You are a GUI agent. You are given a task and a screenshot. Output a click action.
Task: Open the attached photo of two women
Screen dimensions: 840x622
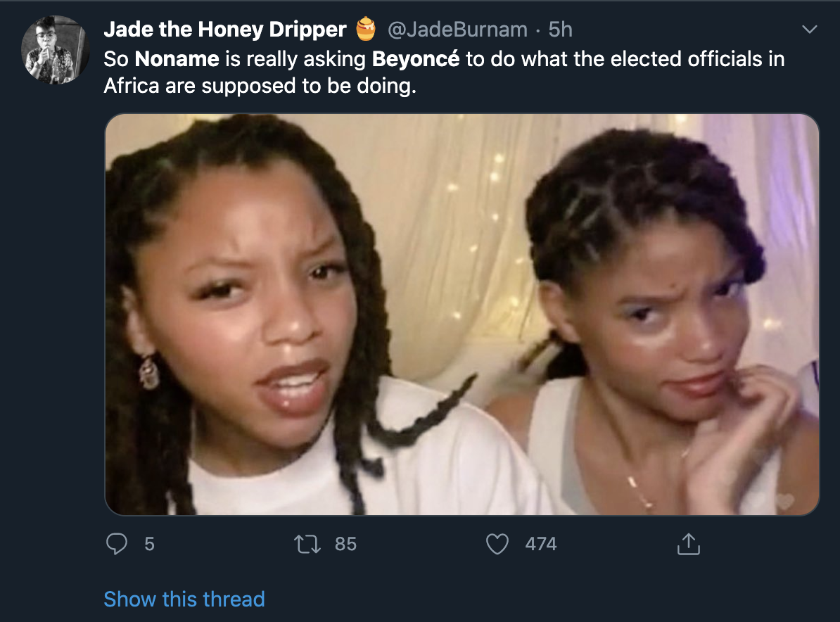click(x=462, y=314)
